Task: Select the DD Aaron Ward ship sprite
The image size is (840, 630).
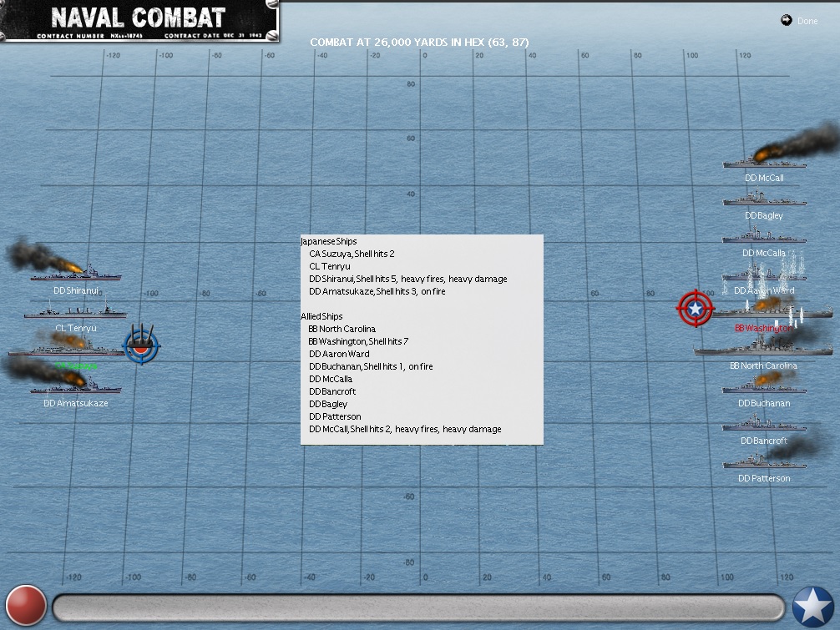Action: [765, 274]
